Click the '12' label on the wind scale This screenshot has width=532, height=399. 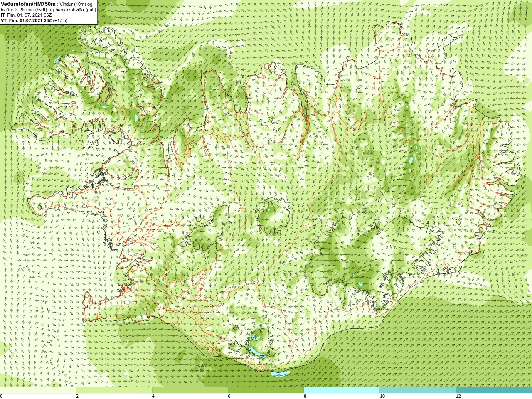pyautogui.click(x=458, y=396)
